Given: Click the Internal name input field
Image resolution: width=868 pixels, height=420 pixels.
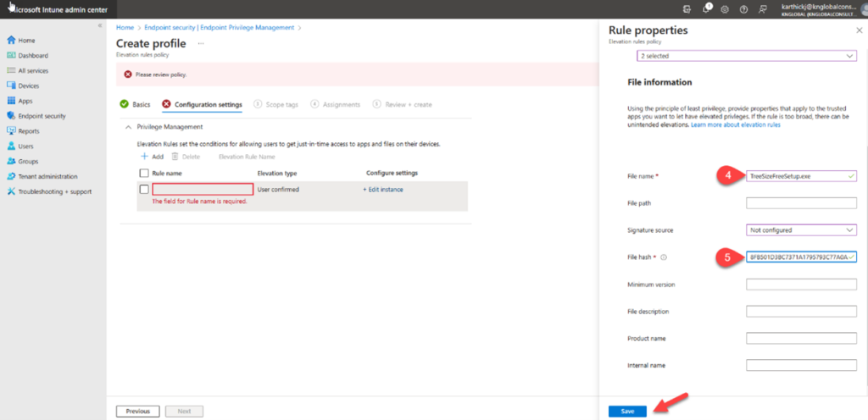Looking at the screenshot, I should [801, 365].
